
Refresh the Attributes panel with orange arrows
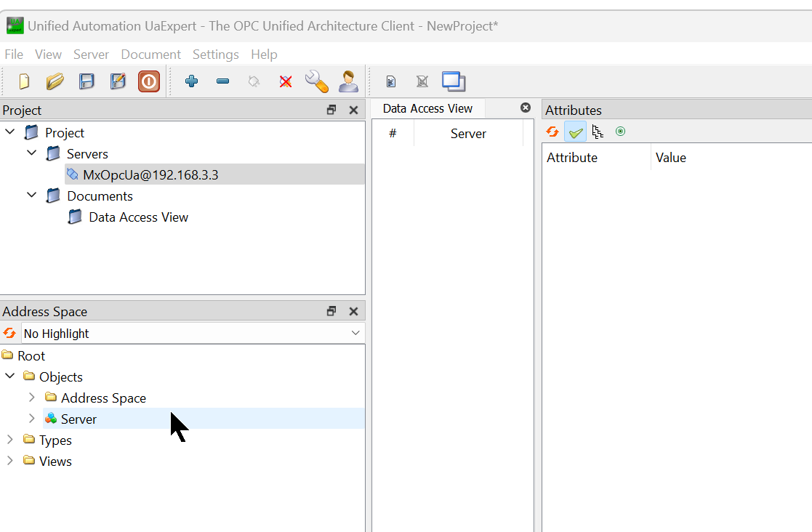(552, 132)
